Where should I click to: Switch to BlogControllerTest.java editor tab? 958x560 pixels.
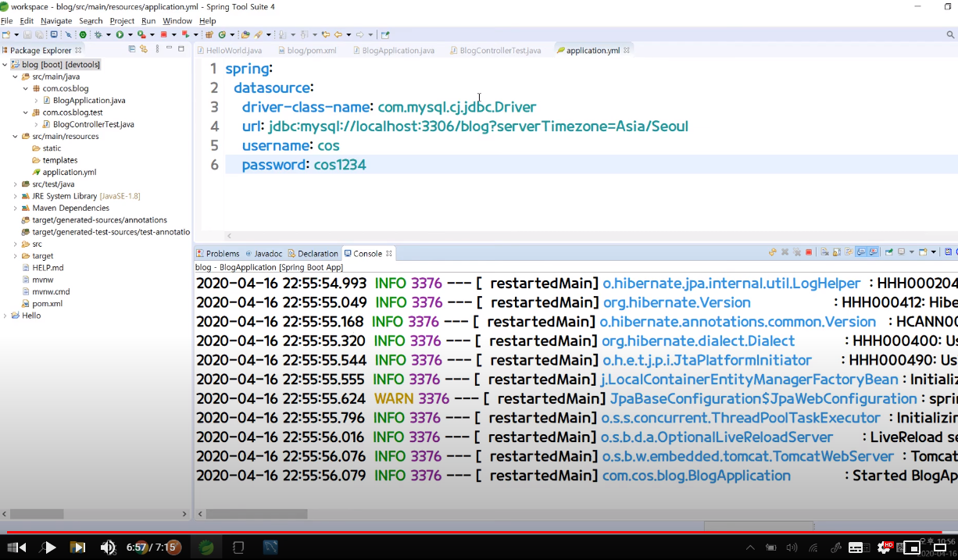[495, 50]
